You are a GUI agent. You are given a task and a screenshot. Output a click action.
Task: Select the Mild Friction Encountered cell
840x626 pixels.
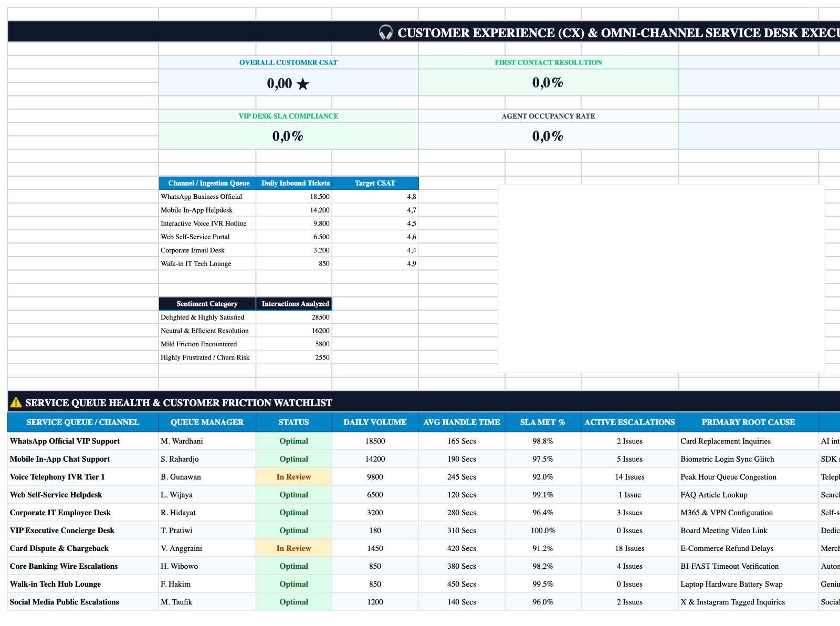click(x=207, y=344)
